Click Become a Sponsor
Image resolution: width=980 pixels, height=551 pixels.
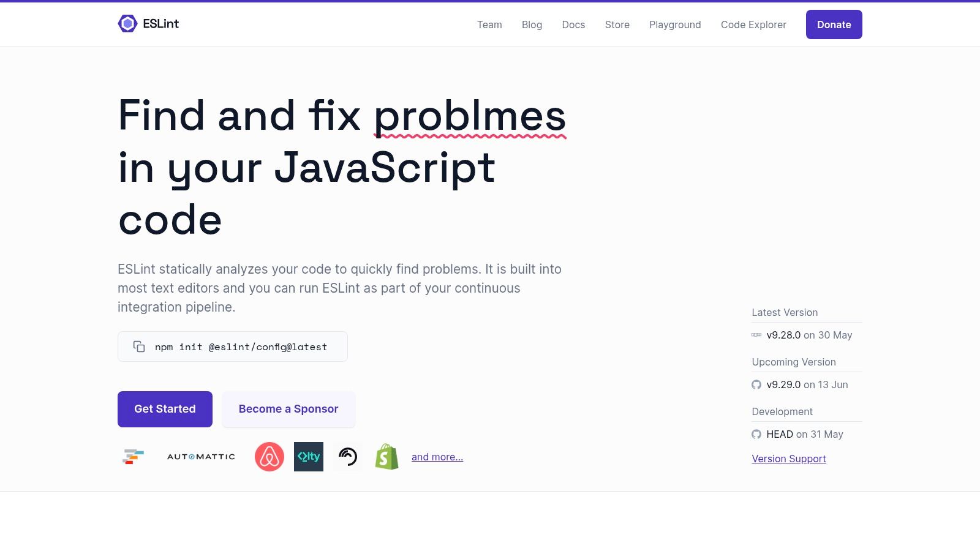coord(288,409)
